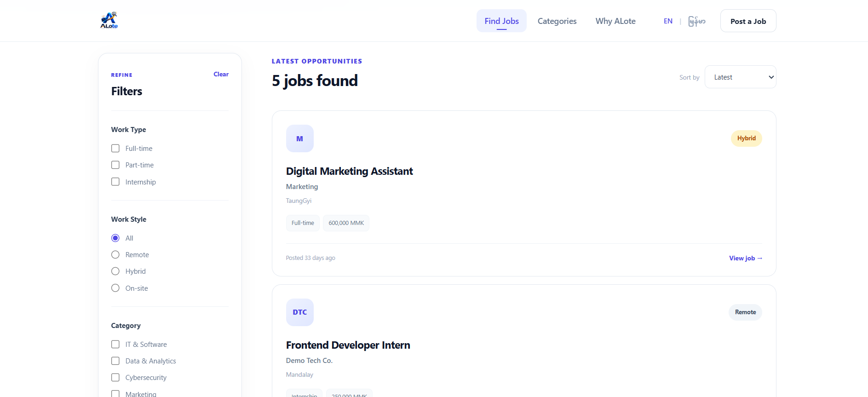
Task: Open View job for Digital Marketing Assistant
Action: tap(746, 259)
